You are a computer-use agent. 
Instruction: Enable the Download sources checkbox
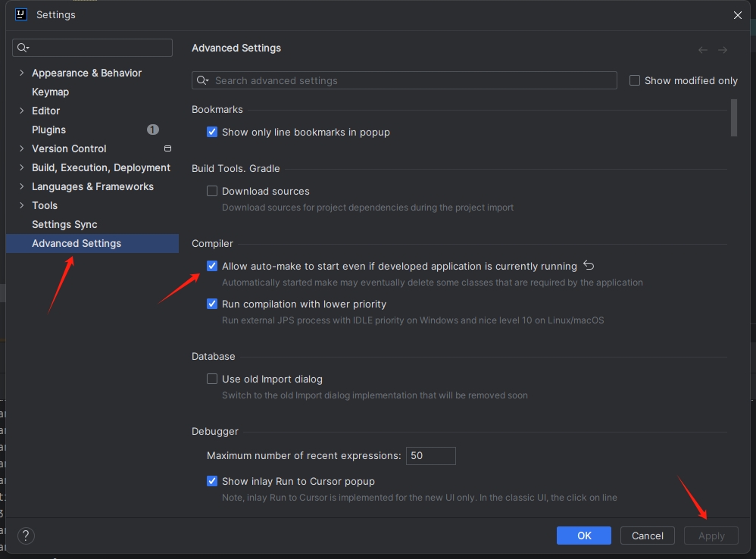click(212, 191)
